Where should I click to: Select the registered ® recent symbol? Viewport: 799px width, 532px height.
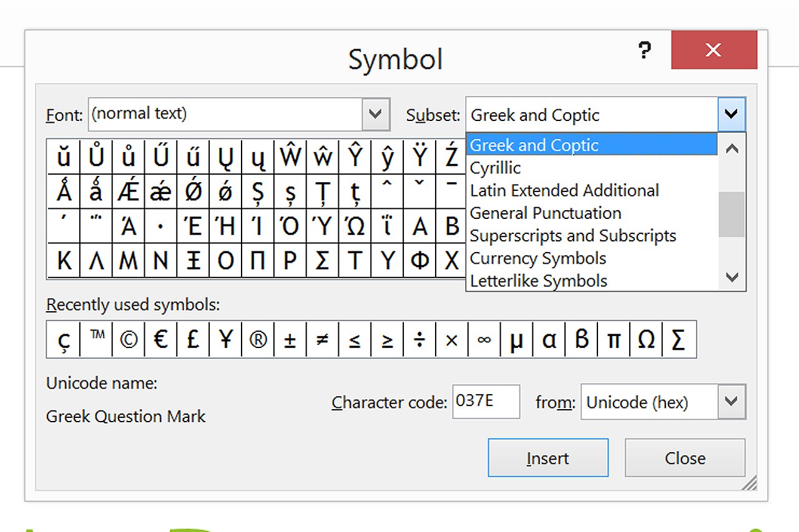[x=258, y=339]
